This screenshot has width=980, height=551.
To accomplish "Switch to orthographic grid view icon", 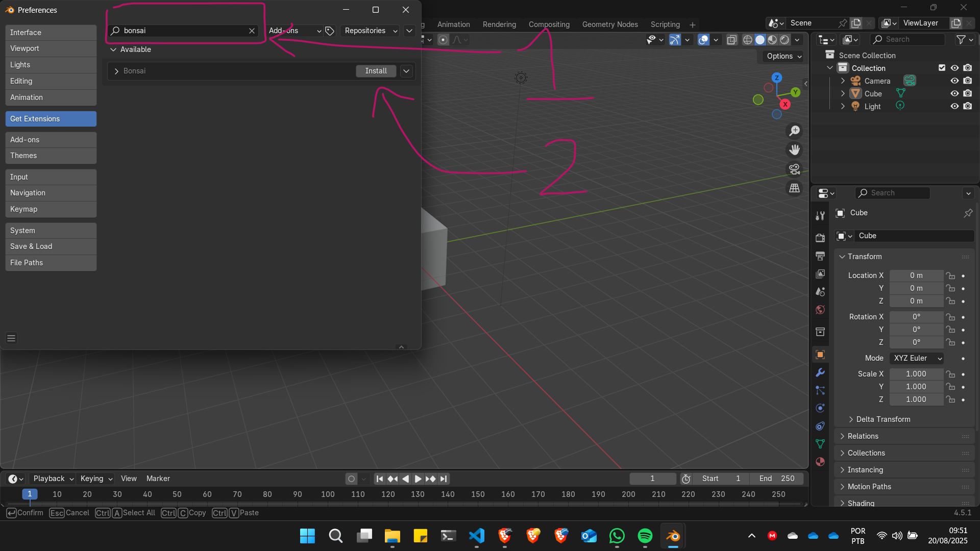I will (x=795, y=188).
